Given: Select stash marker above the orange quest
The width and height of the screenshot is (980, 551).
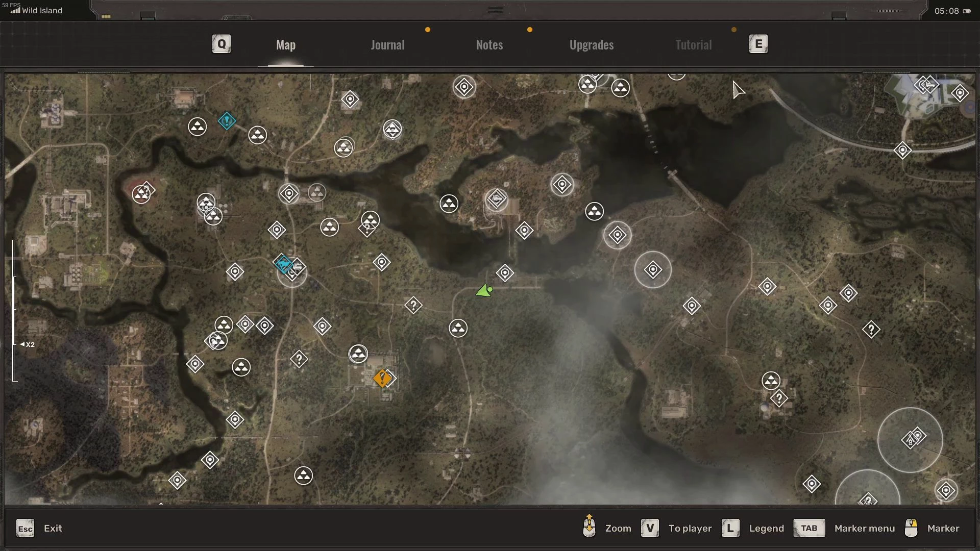Looking at the screenshot, I should point(358,354).
